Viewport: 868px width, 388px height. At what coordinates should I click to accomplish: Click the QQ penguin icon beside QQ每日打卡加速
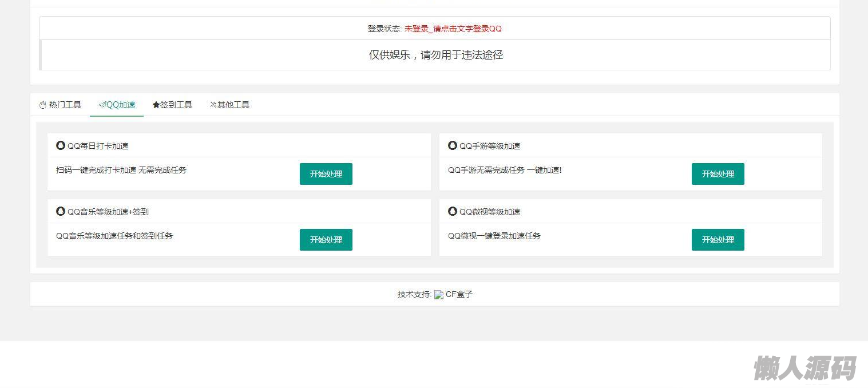coord(61,145)
